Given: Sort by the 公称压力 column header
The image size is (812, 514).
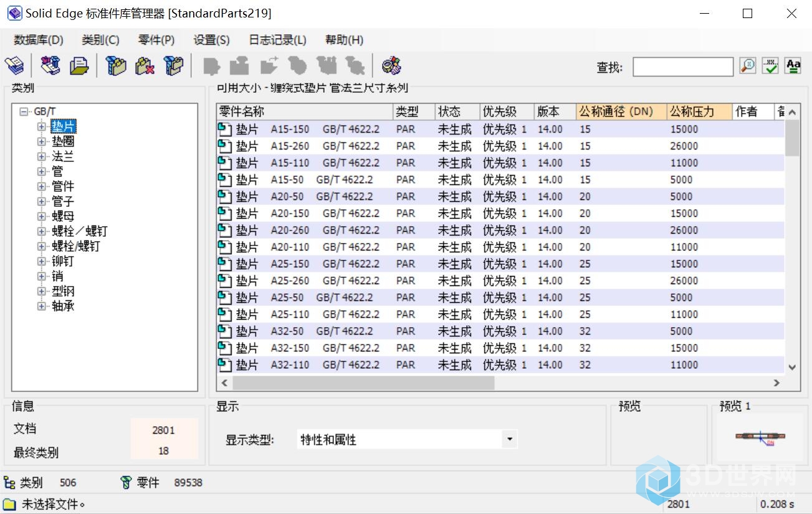Looking at the screenshot, I should [x=699, y=112].
